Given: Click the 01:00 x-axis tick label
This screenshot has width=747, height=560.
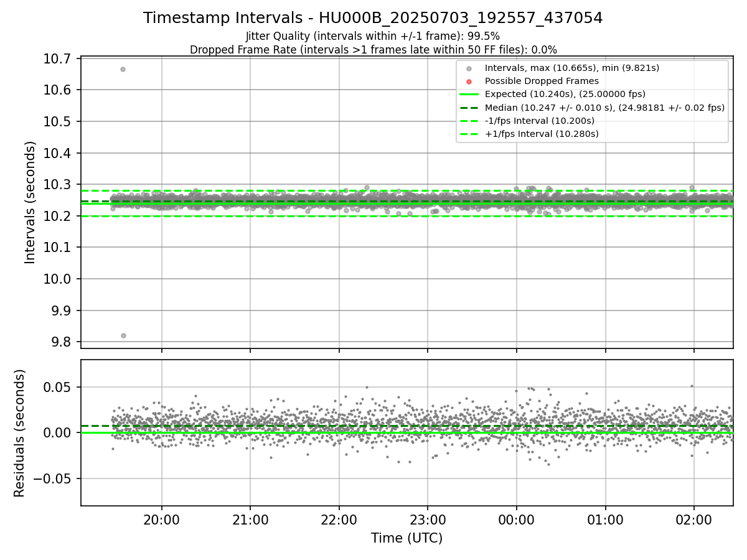Looking at the screenshot, I should pyautogui.click(x=605, y=520).
